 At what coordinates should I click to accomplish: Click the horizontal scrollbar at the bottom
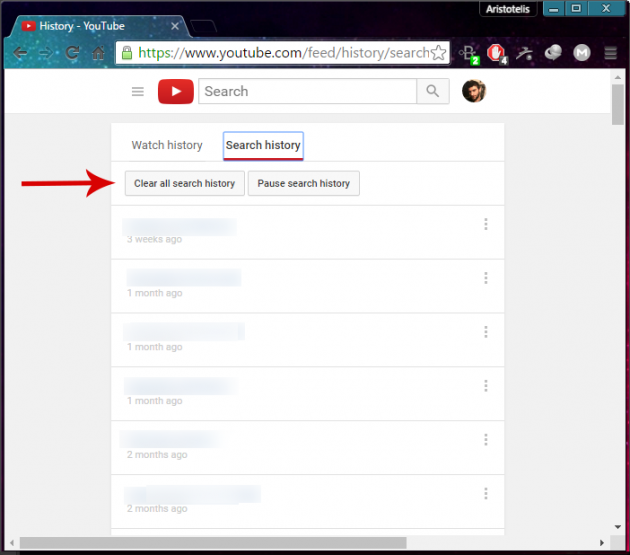[300, 544]
